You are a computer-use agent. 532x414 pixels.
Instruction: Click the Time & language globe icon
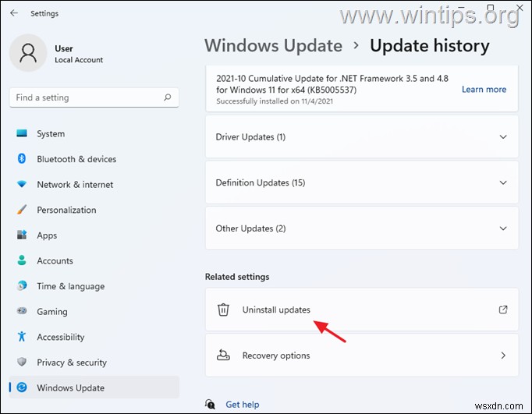22,285
